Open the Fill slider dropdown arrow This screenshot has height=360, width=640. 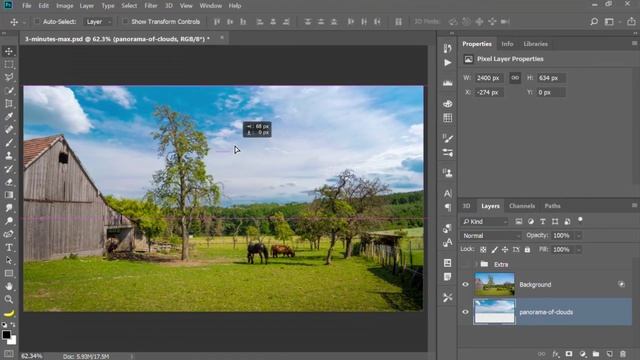578,249
